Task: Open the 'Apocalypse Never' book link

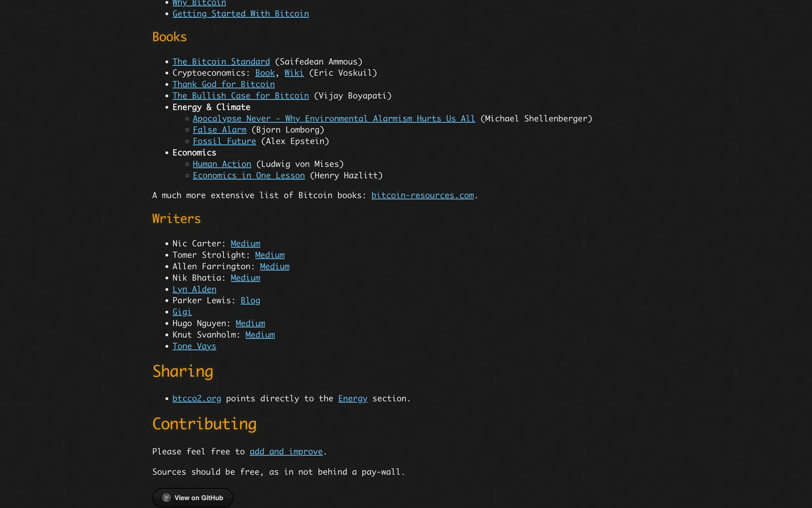Action: [334, 118]
